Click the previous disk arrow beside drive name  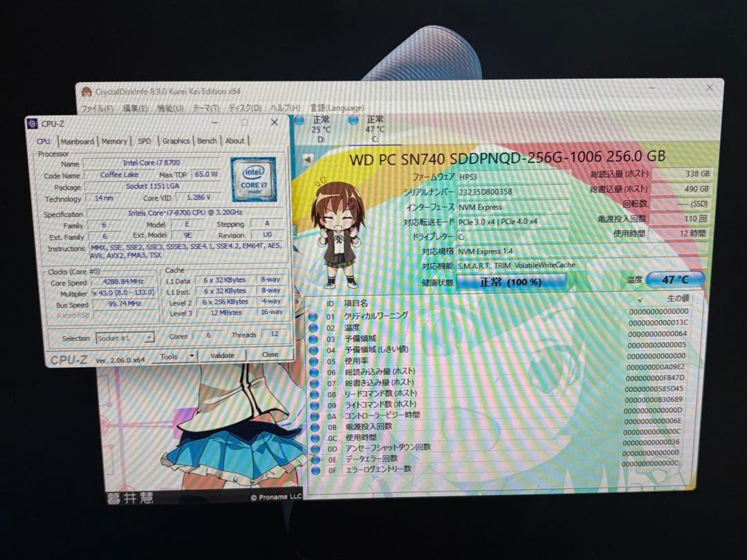click(x=308, y=159)
